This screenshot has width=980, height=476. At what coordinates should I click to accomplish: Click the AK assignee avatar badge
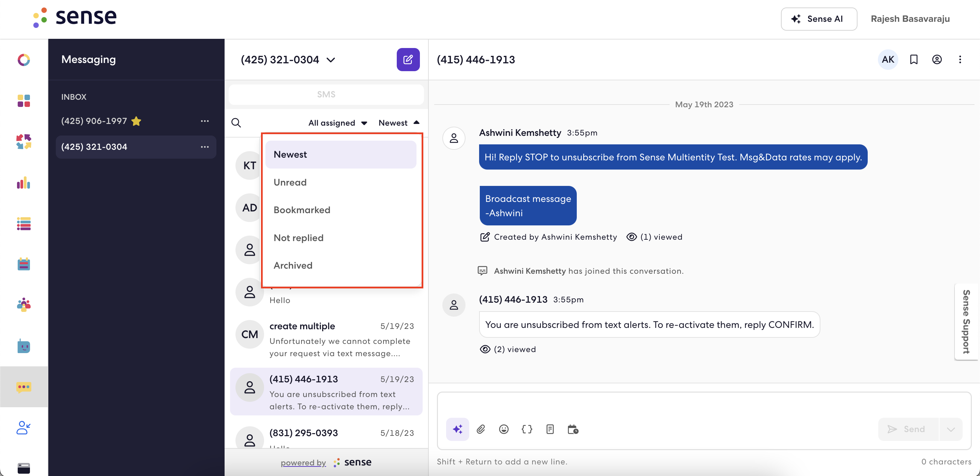(887, 59)
